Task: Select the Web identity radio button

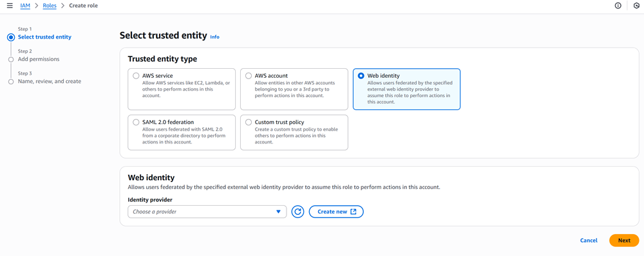Action: 361,76
